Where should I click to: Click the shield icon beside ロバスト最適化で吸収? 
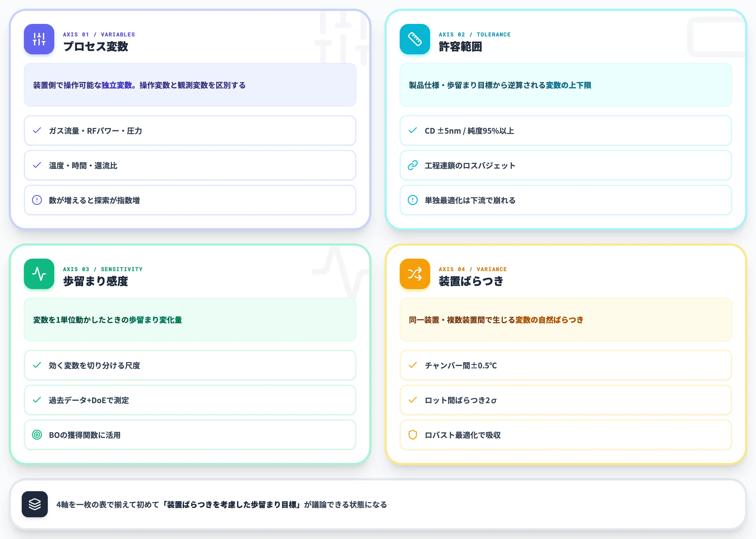pyautogui.click(x=413, y=435)
